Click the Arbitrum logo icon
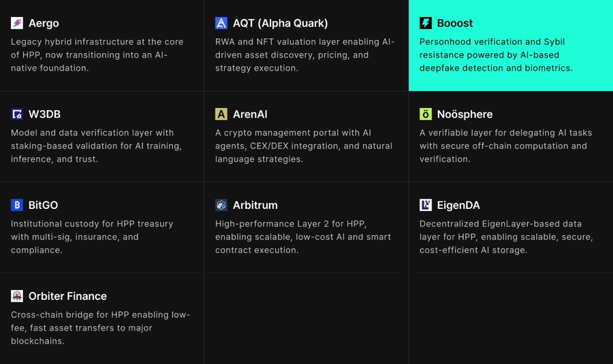 tap(221, 205)
